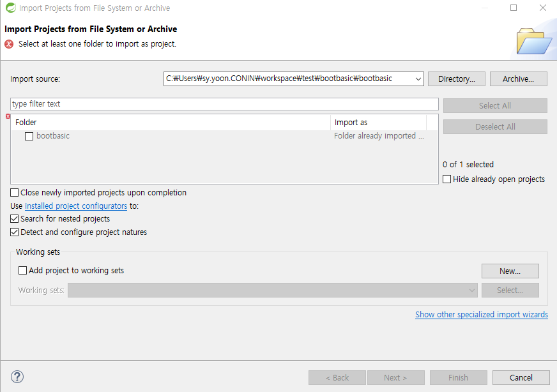Screen dimensions: 557x392
Task: Open Show other specialized import wizards link
Action: point(482,315)
